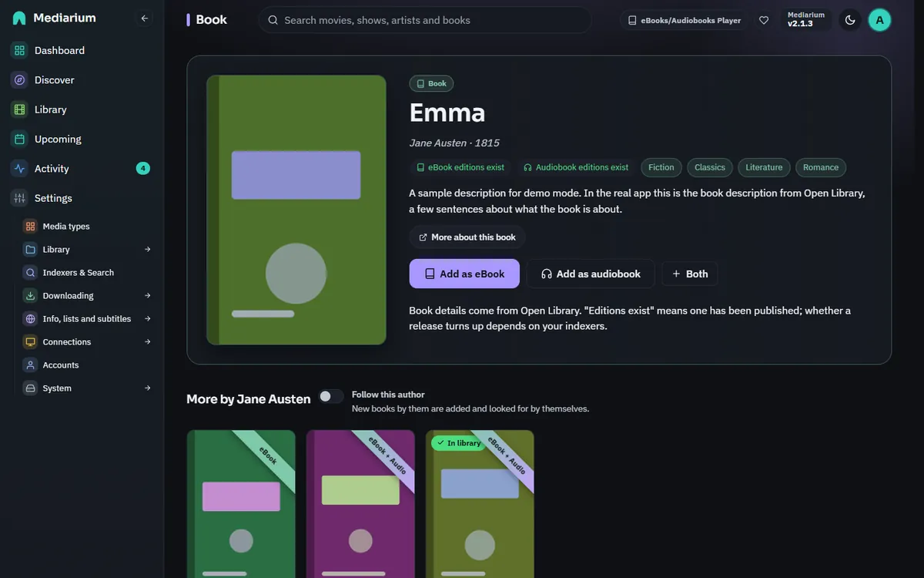The width and height of the screenshot is (924, 578).
Task: Click the Audiobook editions exist label
Action: click(x=576, y=167)
